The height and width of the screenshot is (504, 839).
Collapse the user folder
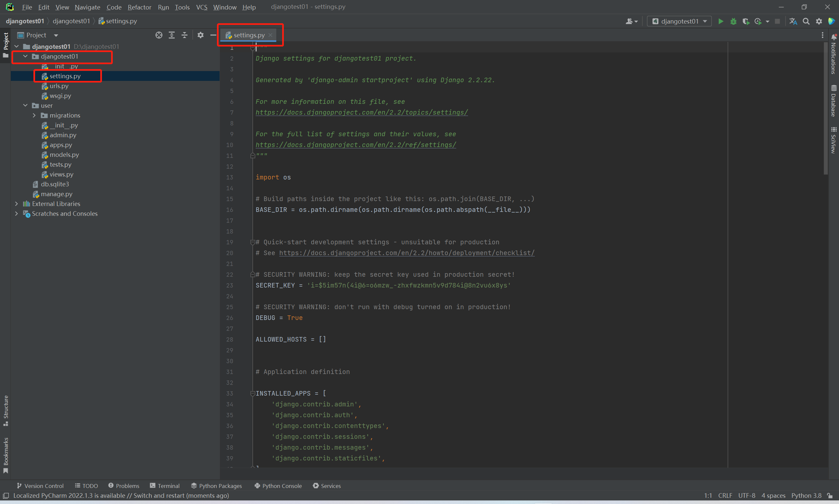(x=26, y=105)
